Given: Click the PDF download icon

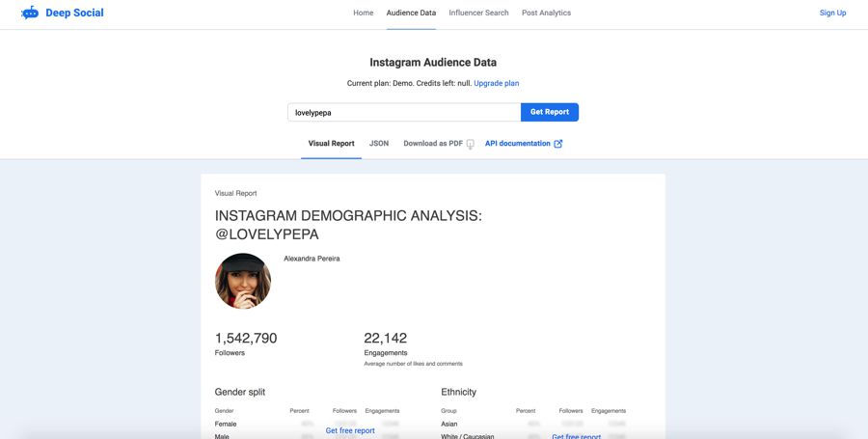Looking at the screenshot, I should (x=470, y=144).
